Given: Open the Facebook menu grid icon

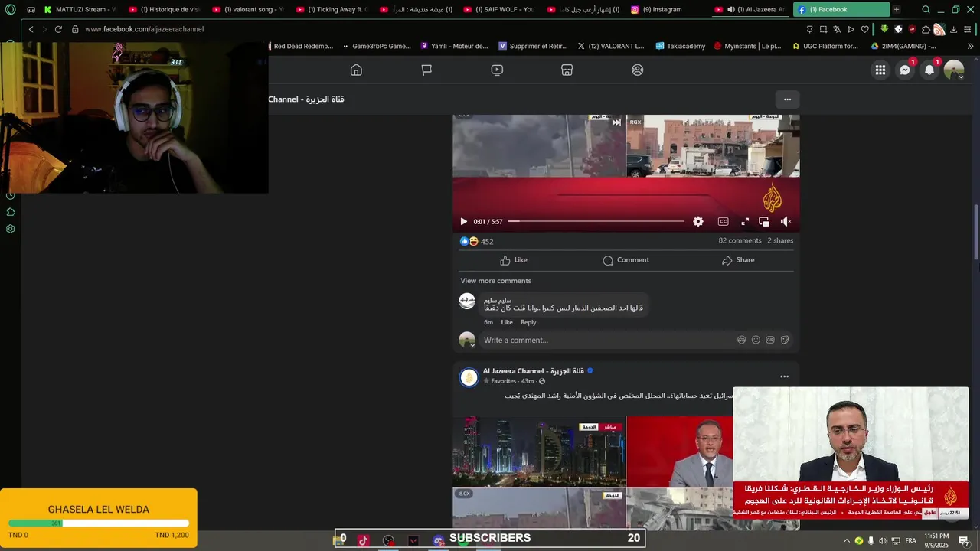Looking at the screenshot, I should click(x=880, y=70).
